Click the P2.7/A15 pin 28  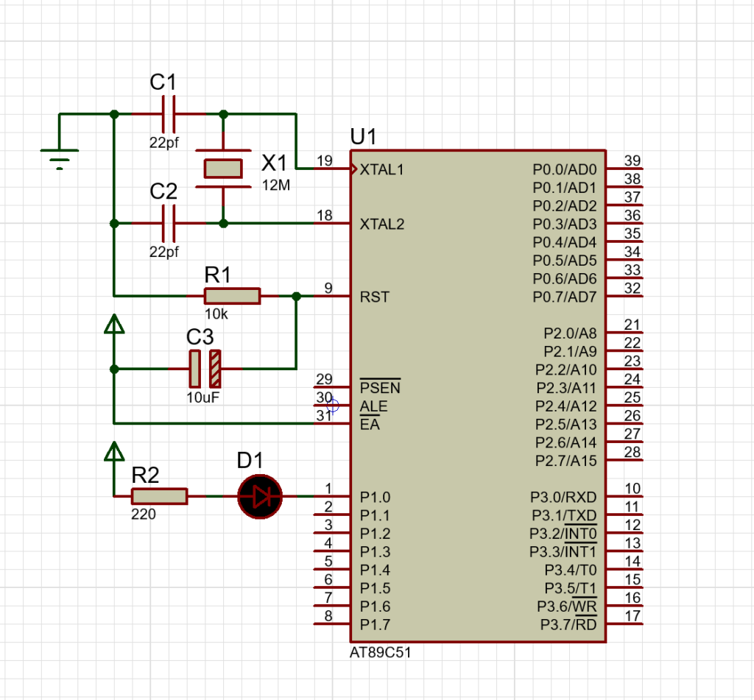click(624, 460)
